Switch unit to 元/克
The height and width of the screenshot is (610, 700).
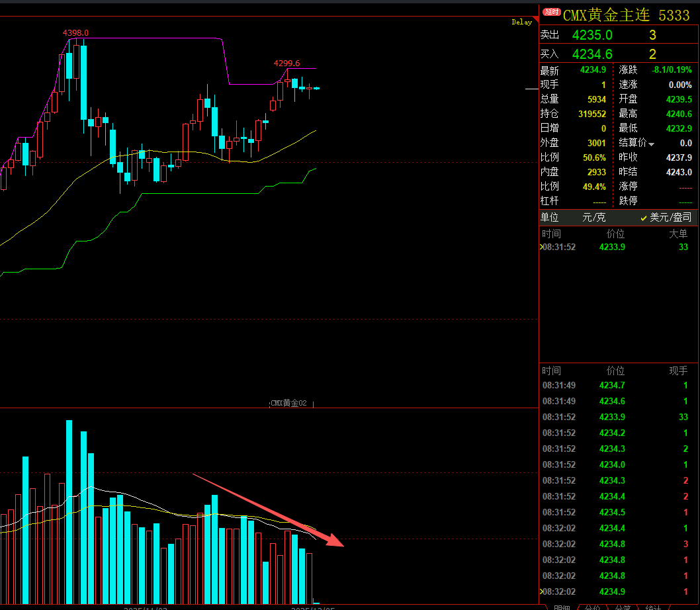click(593, 217)
